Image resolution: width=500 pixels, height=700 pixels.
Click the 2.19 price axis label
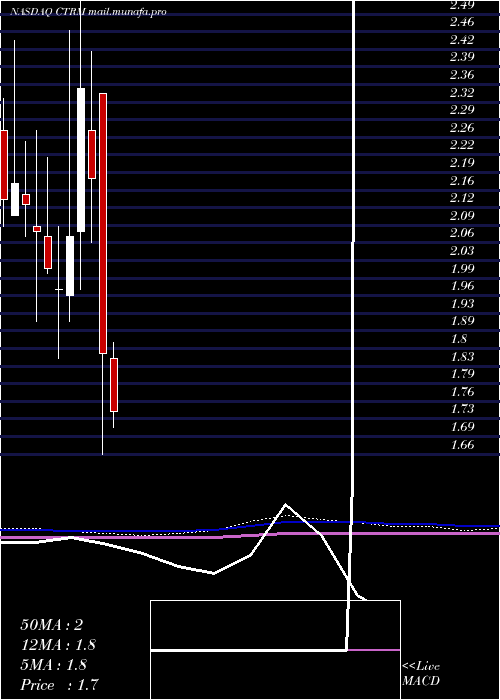click(462, 162)
